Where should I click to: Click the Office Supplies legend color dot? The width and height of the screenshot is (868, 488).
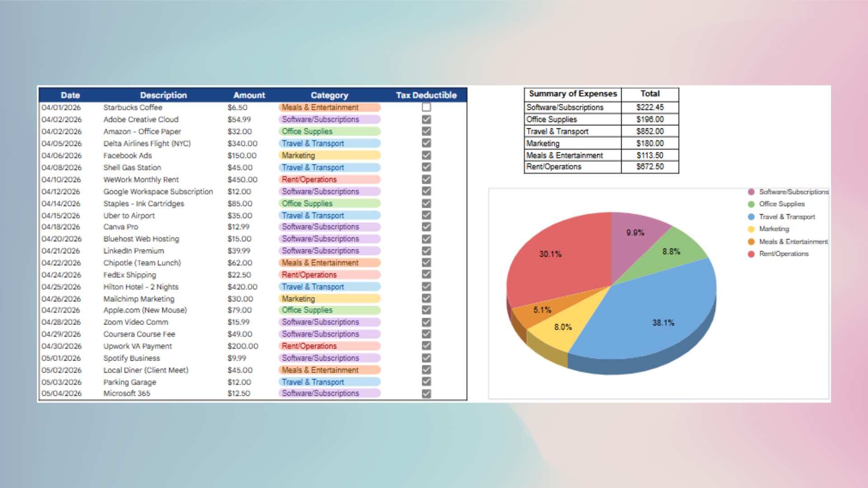tap(751, 204)
